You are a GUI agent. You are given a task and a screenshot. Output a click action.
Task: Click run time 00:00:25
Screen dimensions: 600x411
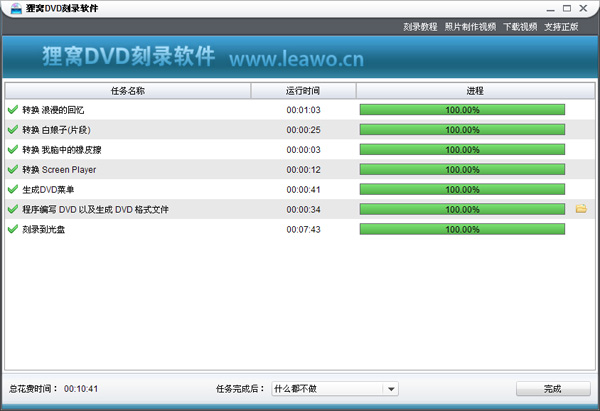pos(303,130)
